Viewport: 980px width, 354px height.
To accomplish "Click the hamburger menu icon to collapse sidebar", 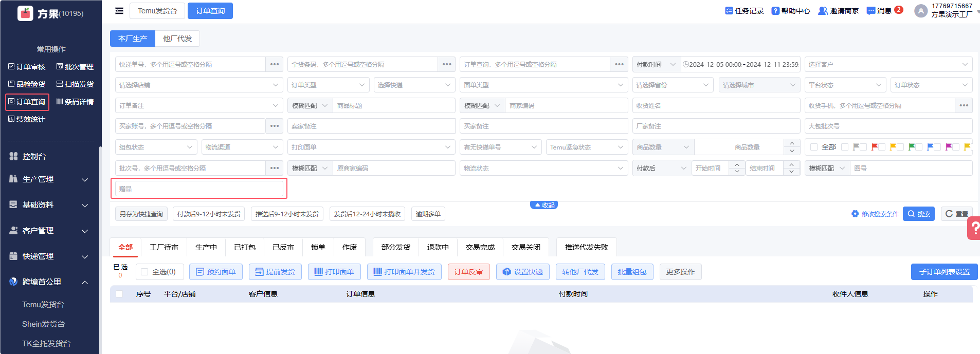I will pos(119,11).
